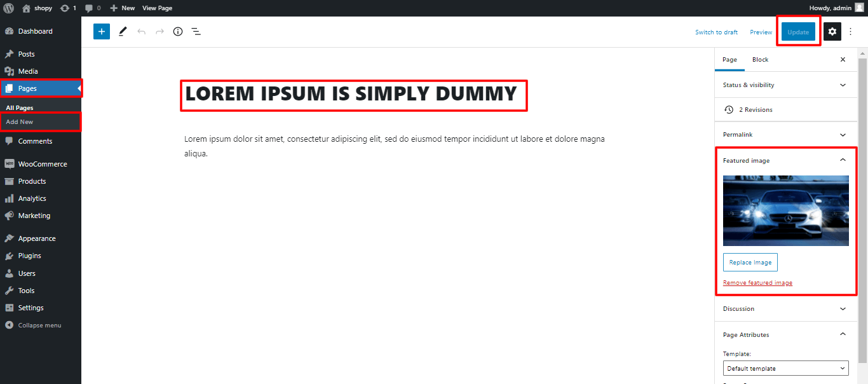Viewport: 868px width, 384px height.
Task: Click the WordPress logo in admin bar
Action: (x=9, y=8)
